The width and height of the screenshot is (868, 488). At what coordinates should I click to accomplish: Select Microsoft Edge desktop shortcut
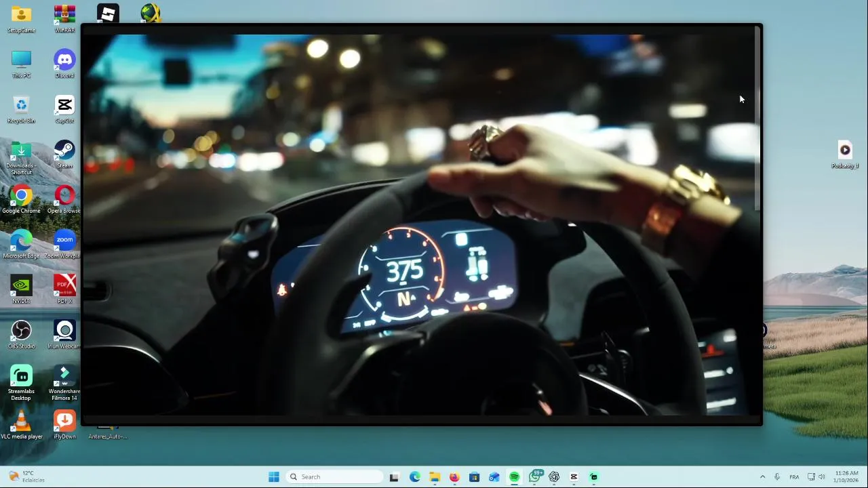click(21, 245)
